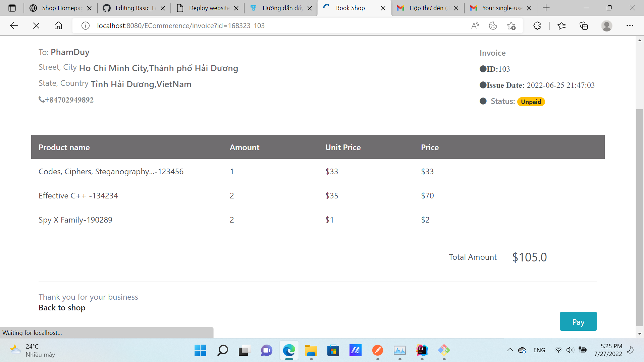
Task: Click scrollbar down arrow
Action: tap(640, 334)
